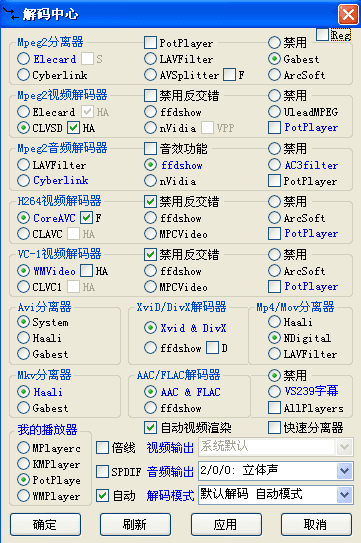
Task: Select CoreAVC H264 decoder
Action: 23,218
